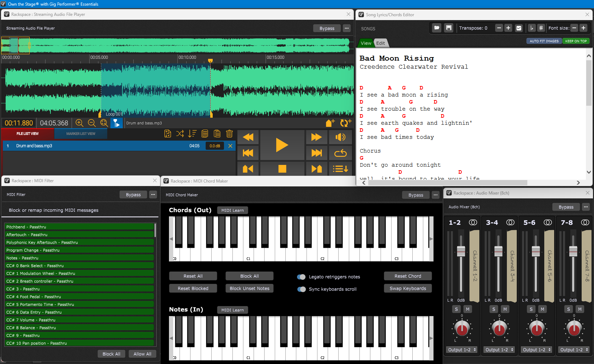Remove Drum and bass.mp3 with the X icon
The height and width of the screenshot is (364, 594).
tap(230, 146)
